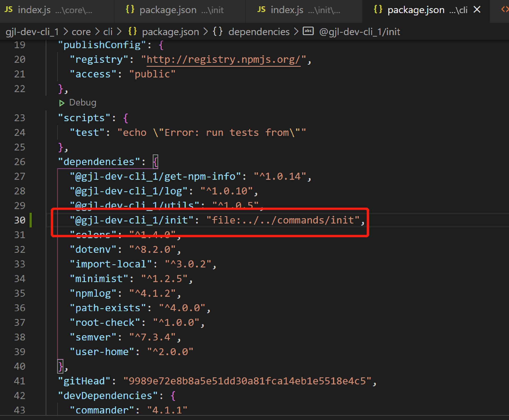Click line number 30 in the gutter

click(20, 220)
